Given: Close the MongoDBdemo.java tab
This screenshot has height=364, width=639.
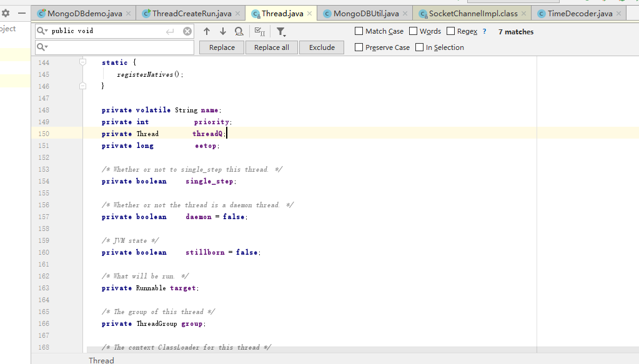Looking at the screenshot, I should click(129, 14).
